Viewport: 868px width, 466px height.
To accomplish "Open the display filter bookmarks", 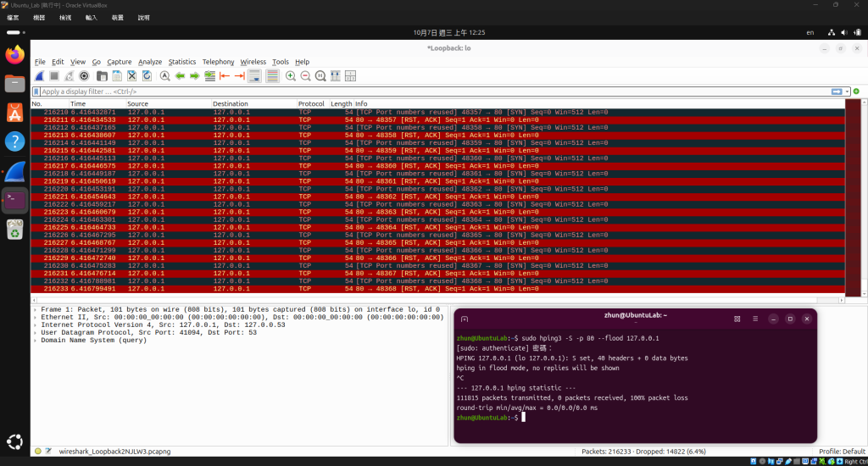I will (x=36, y=92).
